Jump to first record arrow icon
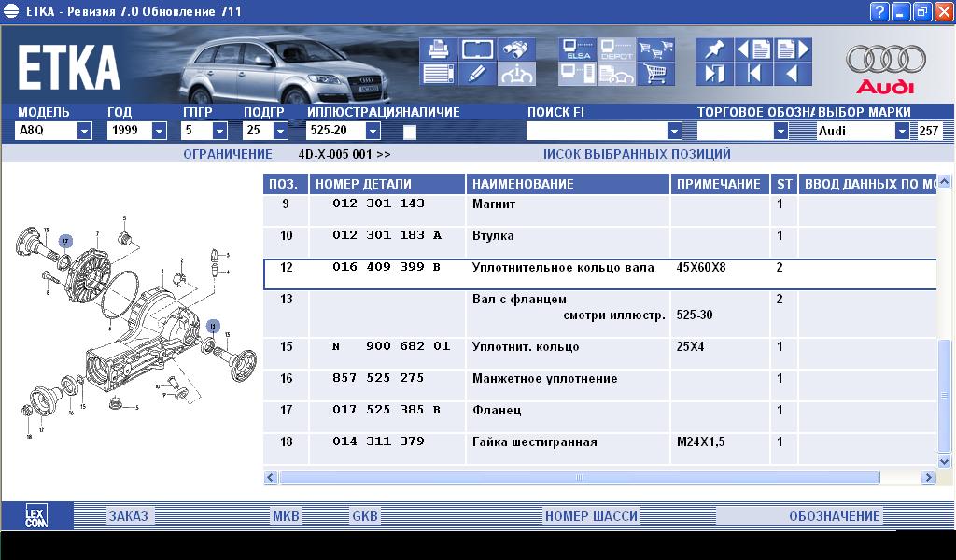 coord(754,74)
